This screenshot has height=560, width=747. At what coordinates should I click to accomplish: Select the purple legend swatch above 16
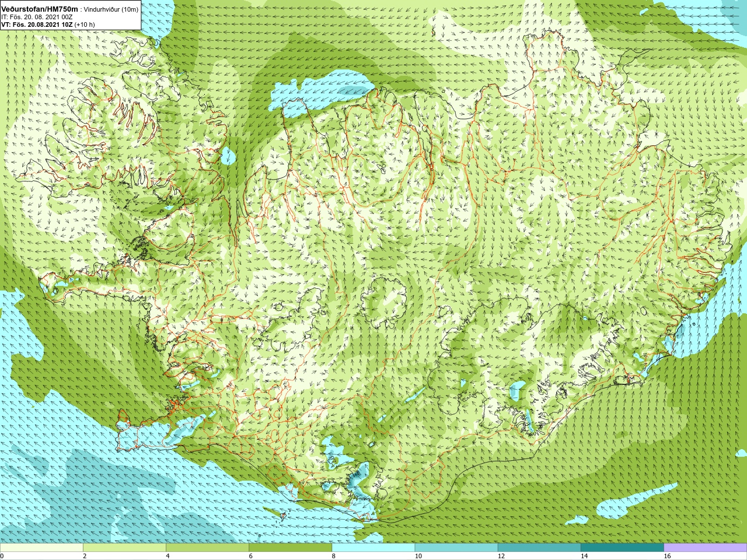point(705,548)
